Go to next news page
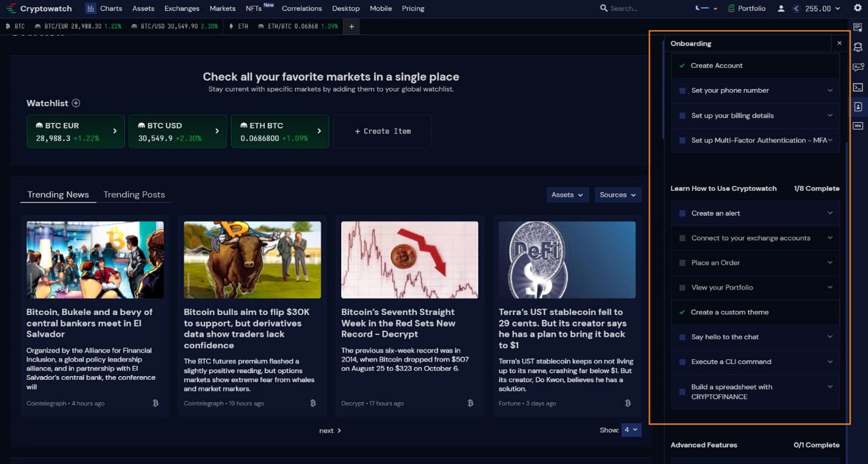Screen dimensions: 868x464 click(330, 431)
